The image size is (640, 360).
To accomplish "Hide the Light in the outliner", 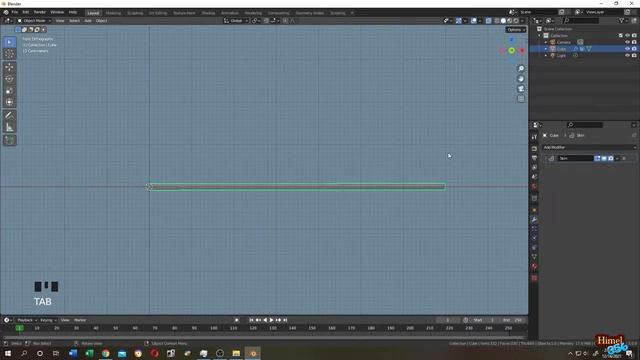I will pyautogui.click(x=627, y=55).
